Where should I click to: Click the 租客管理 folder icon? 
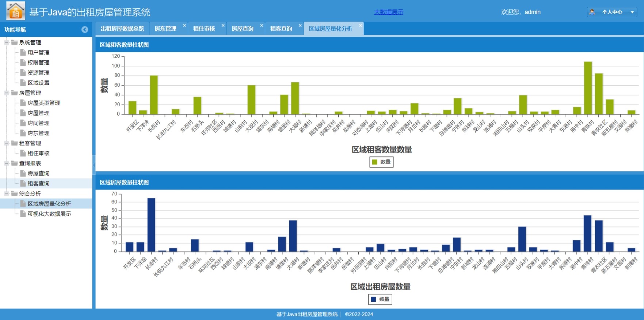point(14,143)
